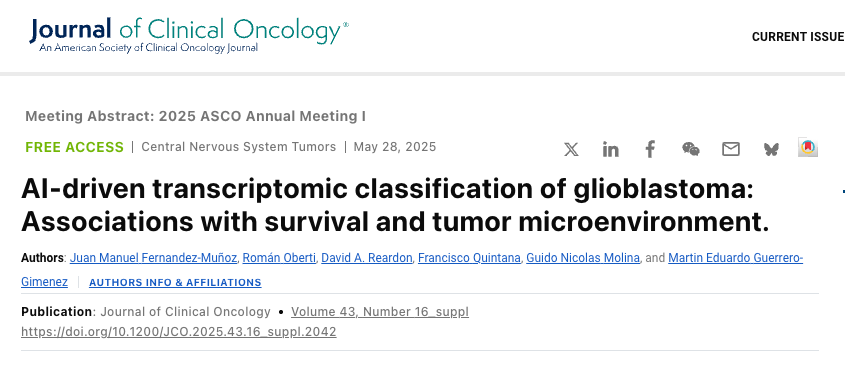Image resolution: width=845 pixels, height=369 pixels.
Task: Open the article DOI link
Action: pos(179,332)
